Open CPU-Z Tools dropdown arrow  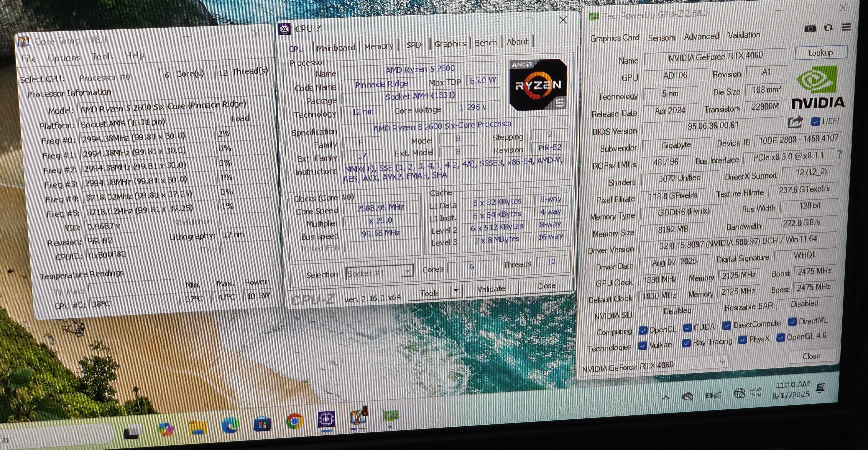[456, 290]
